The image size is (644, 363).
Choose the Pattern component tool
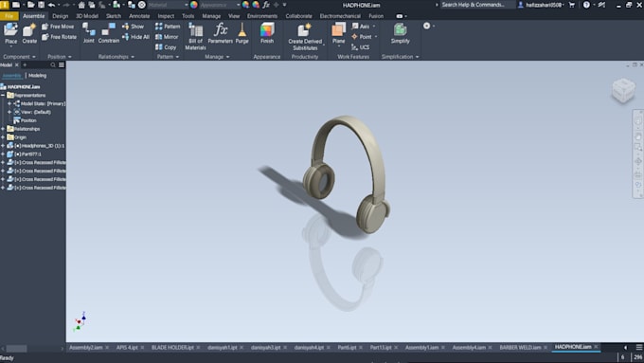[168, 27]
